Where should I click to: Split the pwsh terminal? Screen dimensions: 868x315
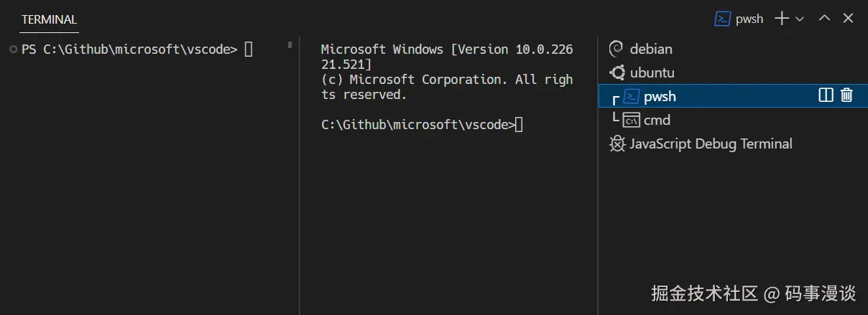[x=826, y=95]
